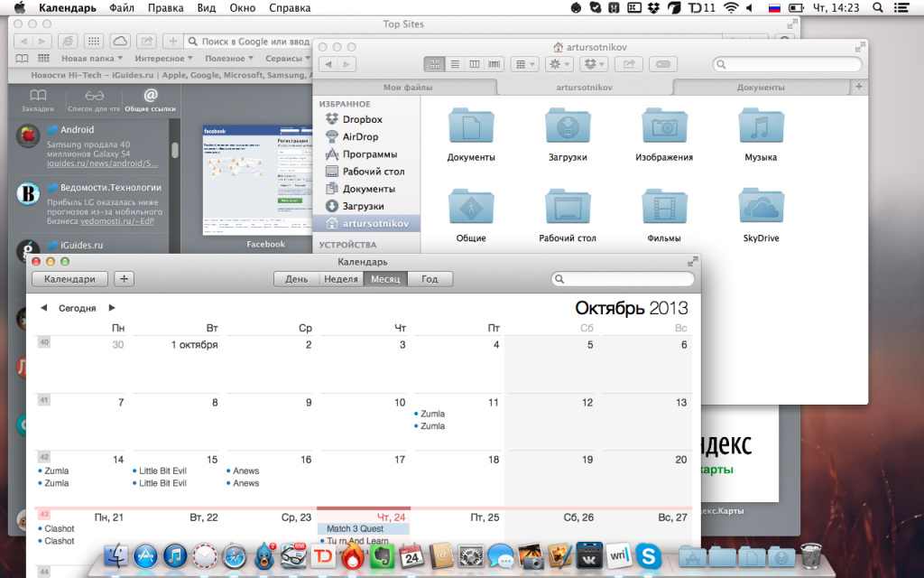Expand Finder arrange-by dropdown
Viewport: 924px width, 578px height.
(x=523, y=64)
